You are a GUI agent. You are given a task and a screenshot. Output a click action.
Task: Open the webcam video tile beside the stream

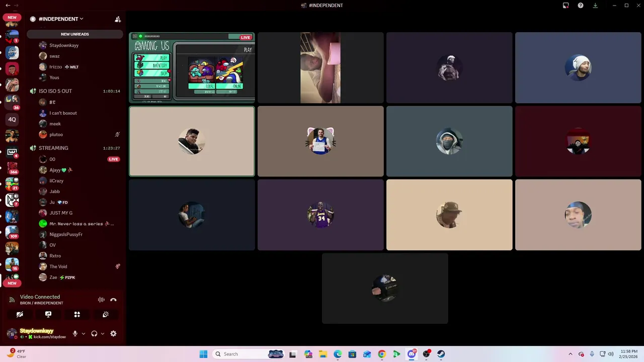click(x=320, y=68)
